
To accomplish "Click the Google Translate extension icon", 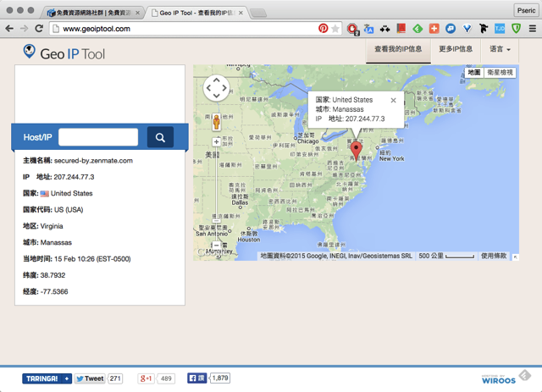I will pos(369,29).
